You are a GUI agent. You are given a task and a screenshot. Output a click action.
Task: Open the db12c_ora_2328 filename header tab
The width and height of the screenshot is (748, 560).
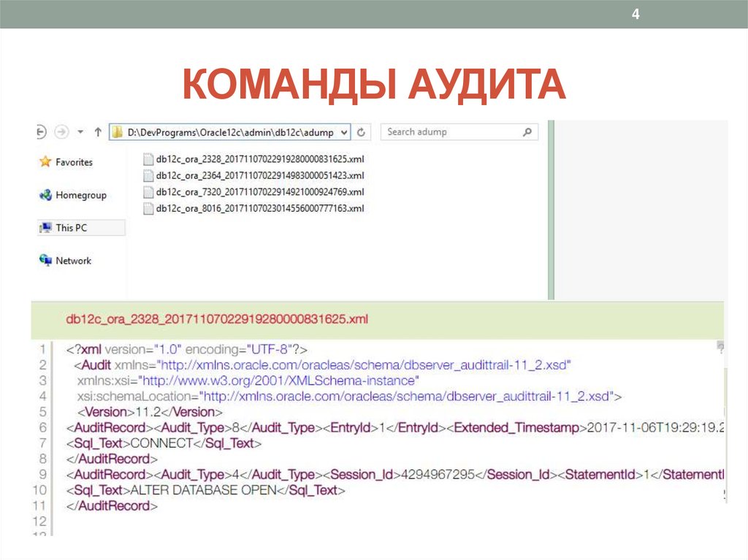click(217, 319)
